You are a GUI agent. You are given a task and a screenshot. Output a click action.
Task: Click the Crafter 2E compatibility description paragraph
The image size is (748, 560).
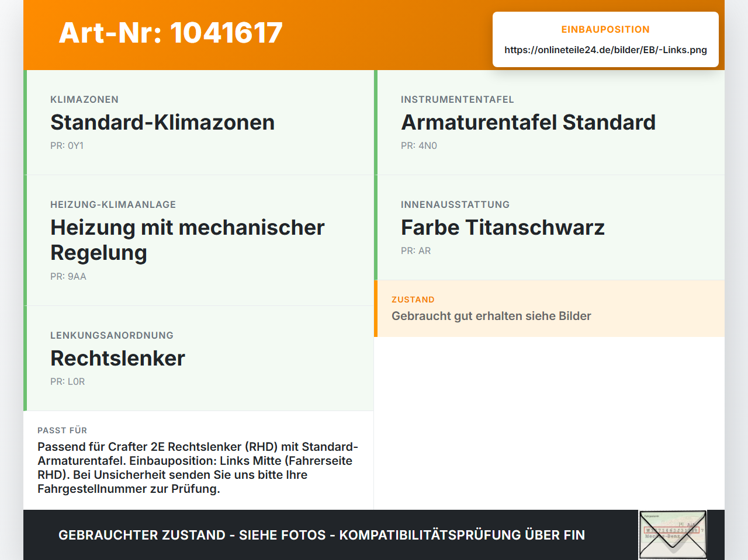(198, 468)
